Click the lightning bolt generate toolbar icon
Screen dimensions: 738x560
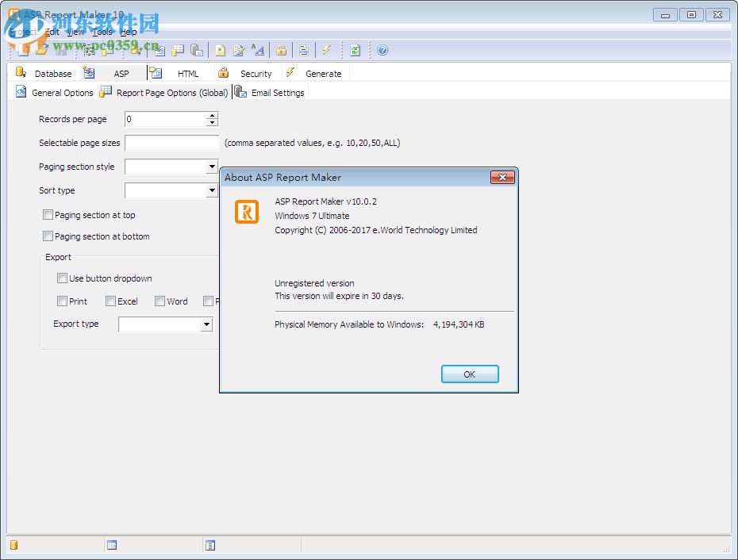[327, 50]
